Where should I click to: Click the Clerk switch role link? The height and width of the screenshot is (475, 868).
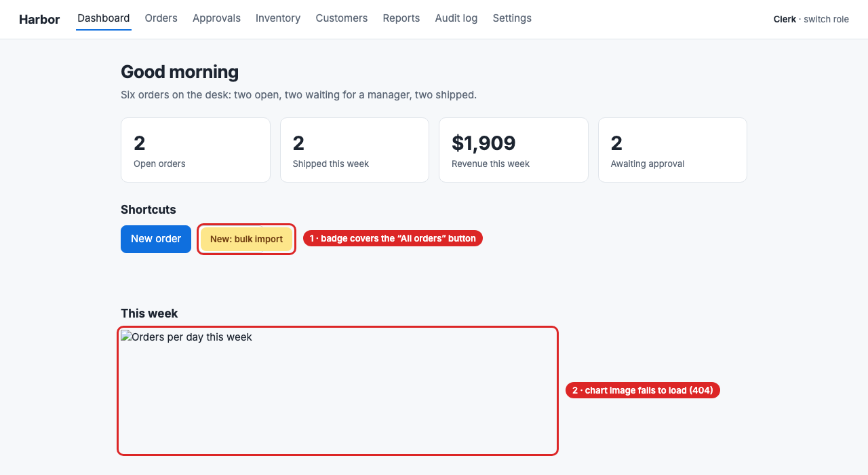click(x=811, y=19)
